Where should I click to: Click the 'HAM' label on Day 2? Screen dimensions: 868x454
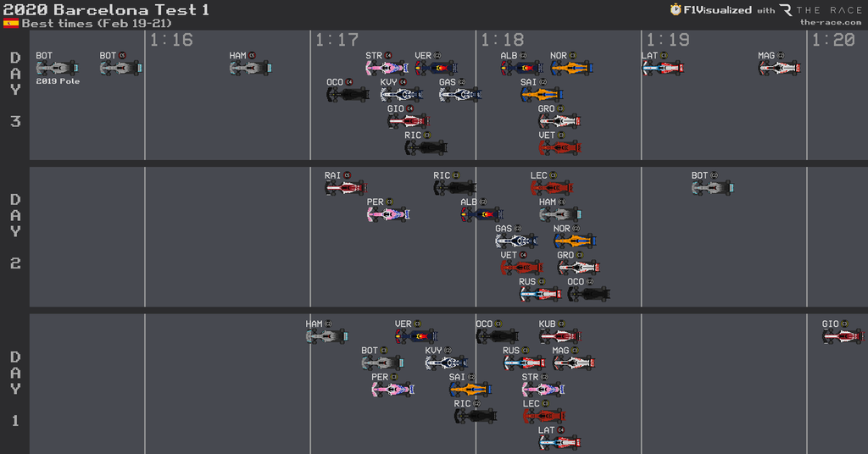(547, 202)
